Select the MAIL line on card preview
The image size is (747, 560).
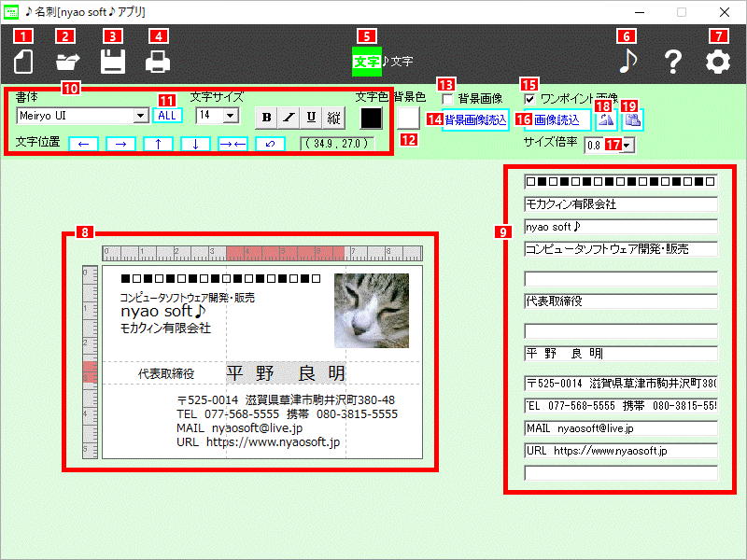click(x=240, y=428)
